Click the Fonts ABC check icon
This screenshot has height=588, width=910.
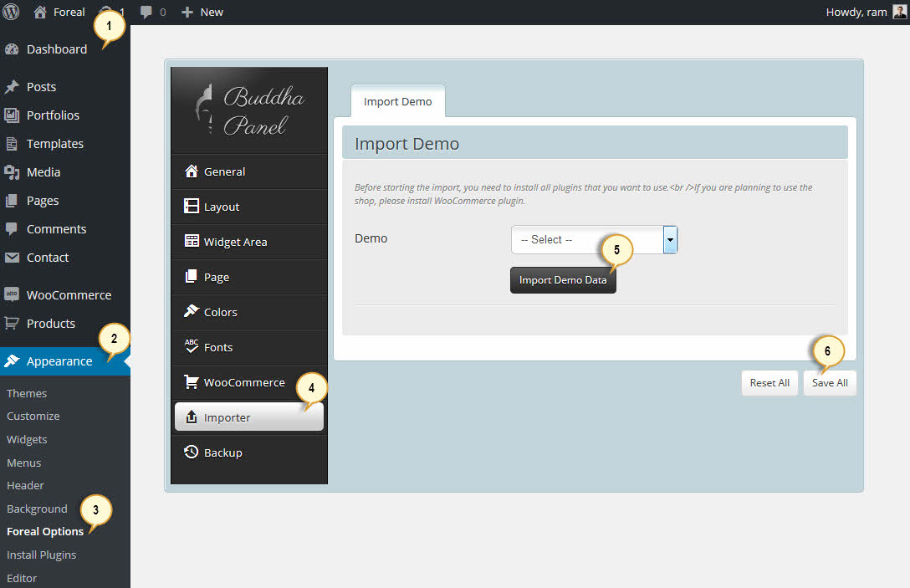click(192, 346)
